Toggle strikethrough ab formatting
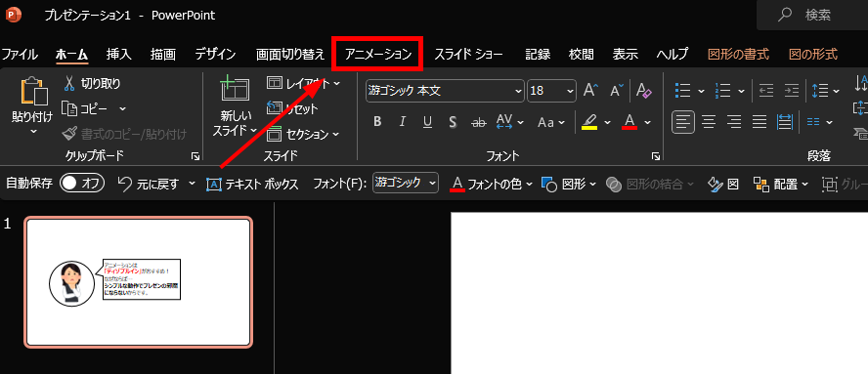Image resolution: width=868 pixels, height=374 pixels. (478, 122)
